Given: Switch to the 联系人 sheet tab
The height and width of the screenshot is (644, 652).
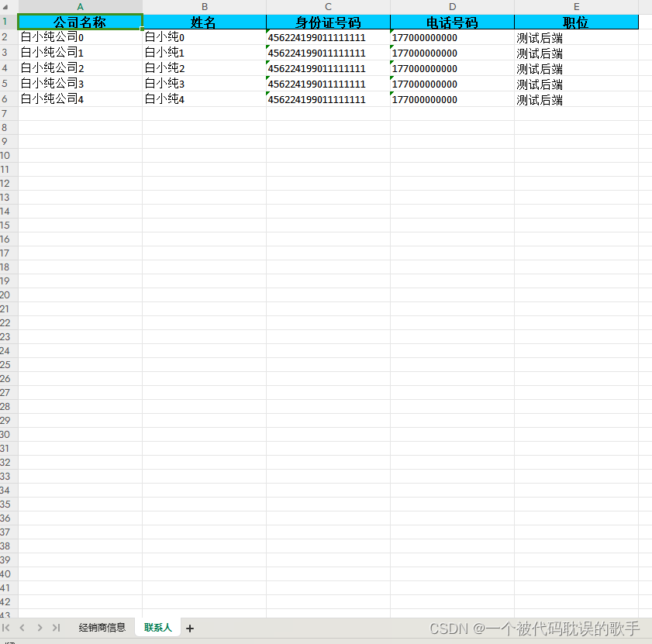Looking at the screenshot, I should [x=157, y=628].
